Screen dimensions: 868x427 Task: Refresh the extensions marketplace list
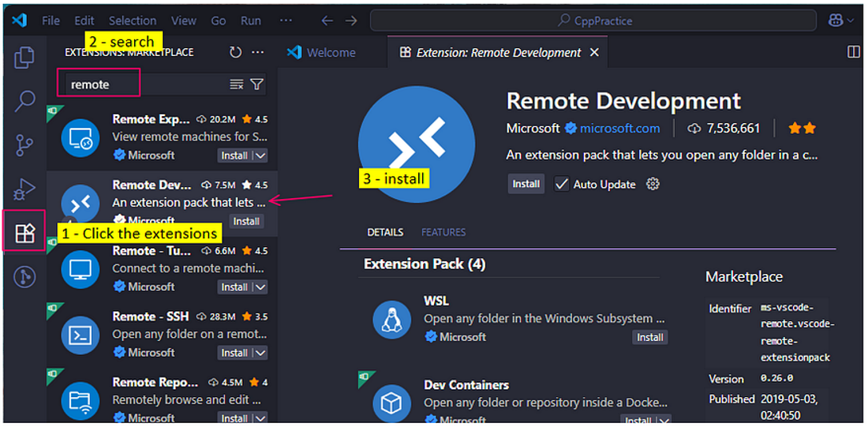tap(236, 52)
